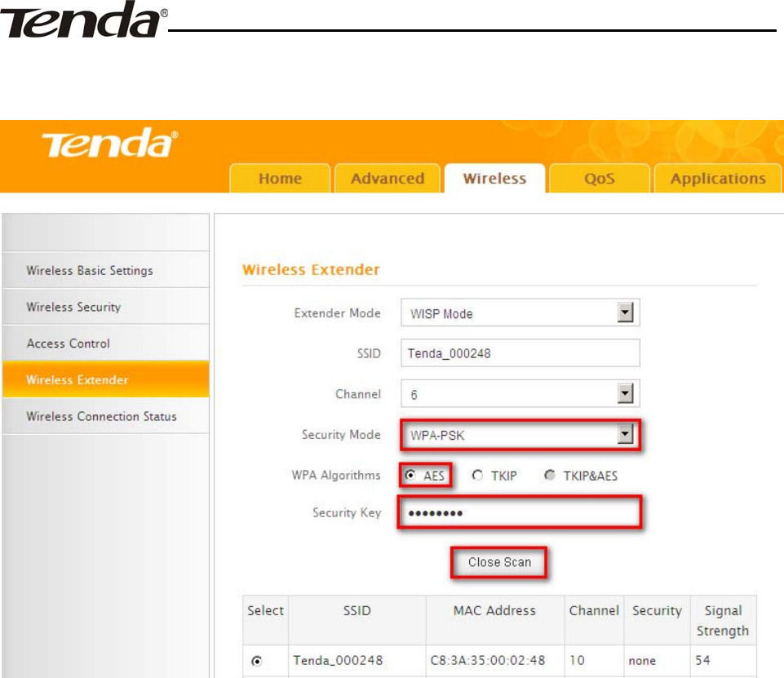Switch to the Advanced tab
This screenshot has width=784, height=678.
coord(388,179)
